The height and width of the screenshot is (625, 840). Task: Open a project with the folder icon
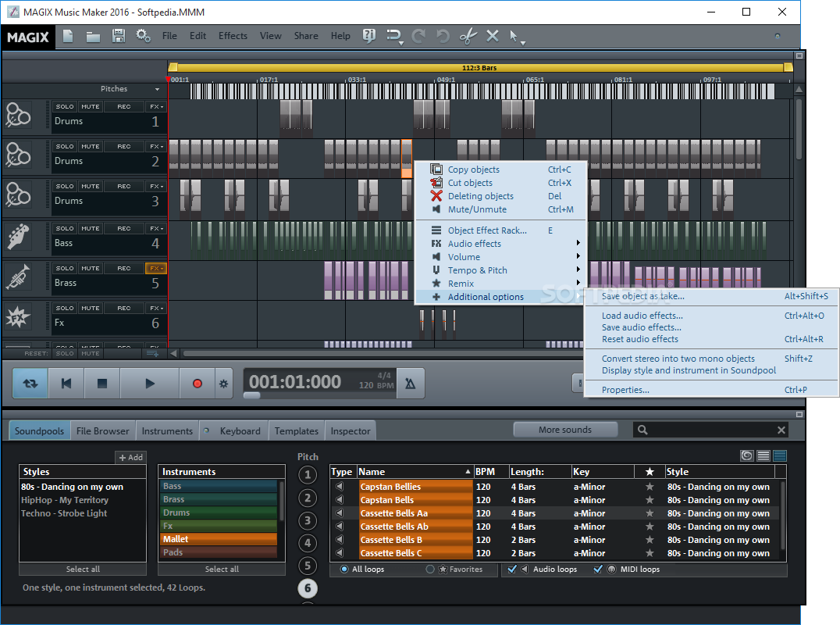(x=93, y=37)
